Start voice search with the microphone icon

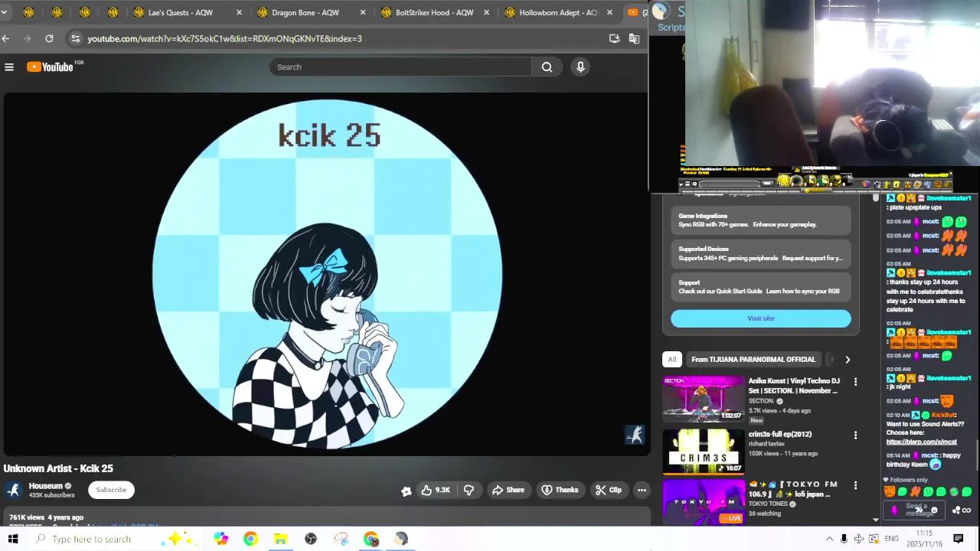pyautogui.click(x=580, y=67)
